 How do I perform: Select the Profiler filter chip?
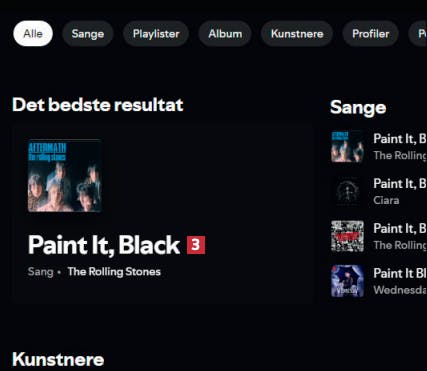371,34
